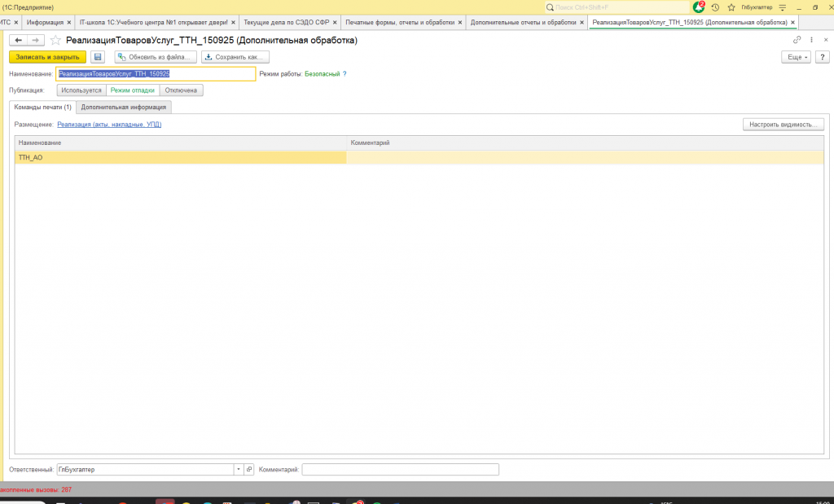
Task: Click the help question mark button
Action: (x=823, y=57)
